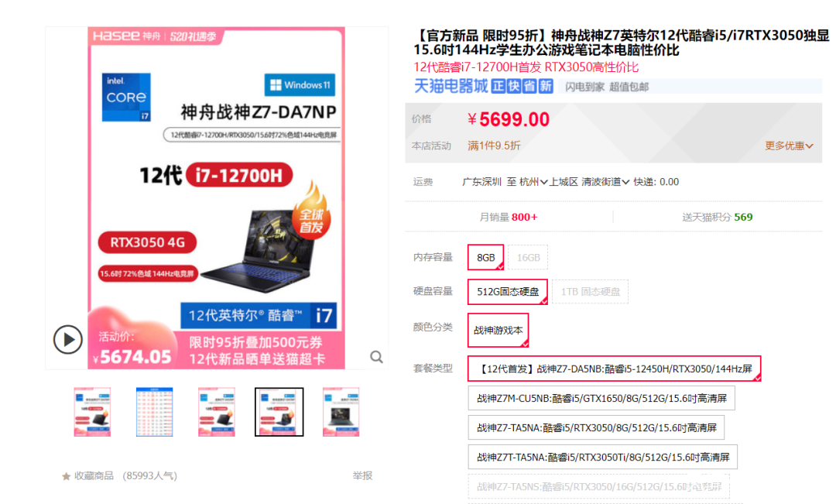The width and height of the screenshot is (836, 504).
Task: Expand the 更多优惠 promotions dropdown
Action: click(x=789, y=146)
